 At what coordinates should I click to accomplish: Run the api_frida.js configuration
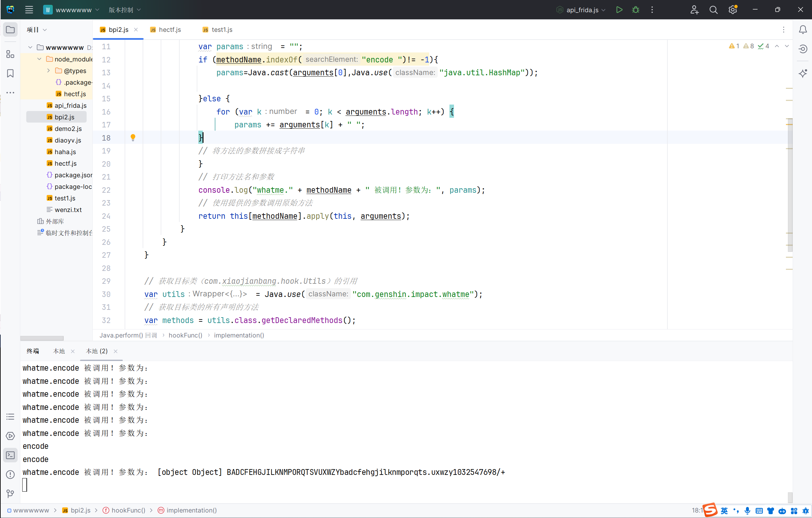click(619, 10)
